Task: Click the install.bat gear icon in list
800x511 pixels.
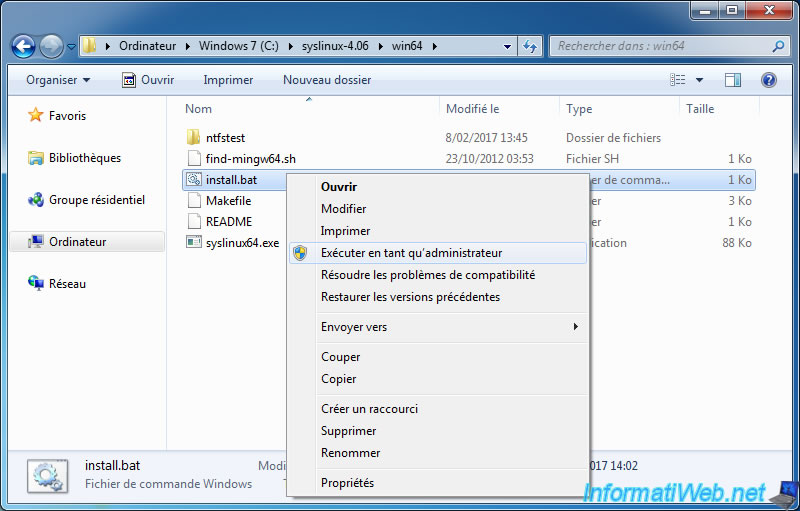Action: (194, 180)
